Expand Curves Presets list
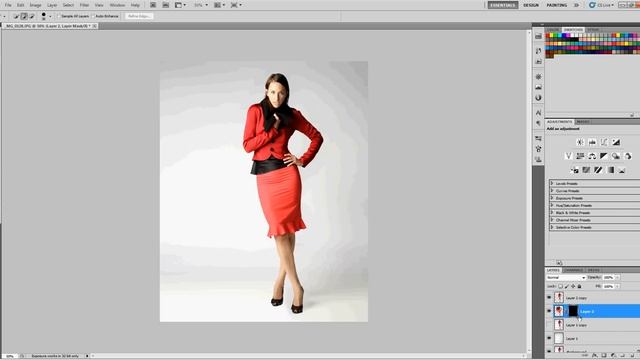 tap(552, 191)
